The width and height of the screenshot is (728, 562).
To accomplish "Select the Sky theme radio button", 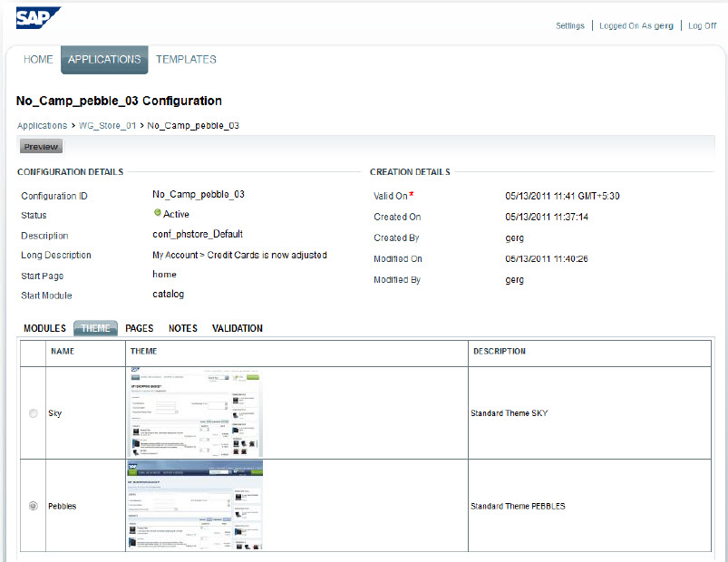I will pyautogui.click(x=34, y=413).
